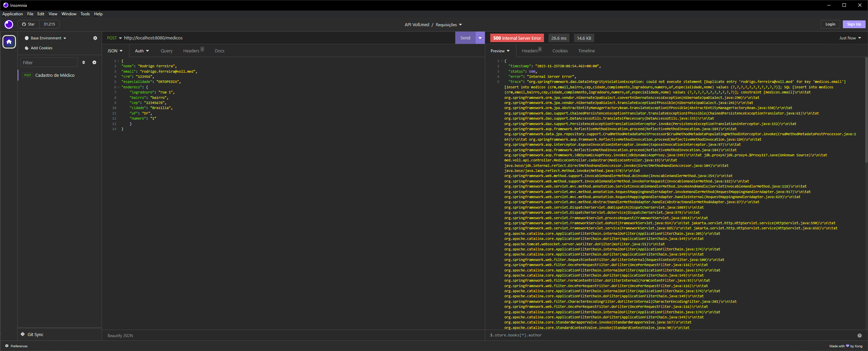Click the 14.6 KB response size tag
The height and width of the screenshot is (351, 868).
tap(584, 38)
